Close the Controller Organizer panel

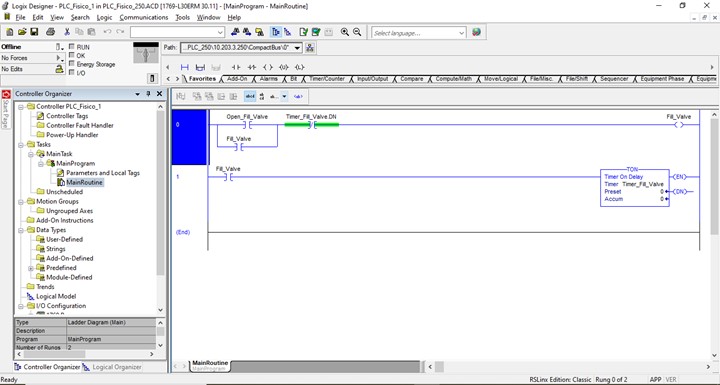[x=159, y=94]
